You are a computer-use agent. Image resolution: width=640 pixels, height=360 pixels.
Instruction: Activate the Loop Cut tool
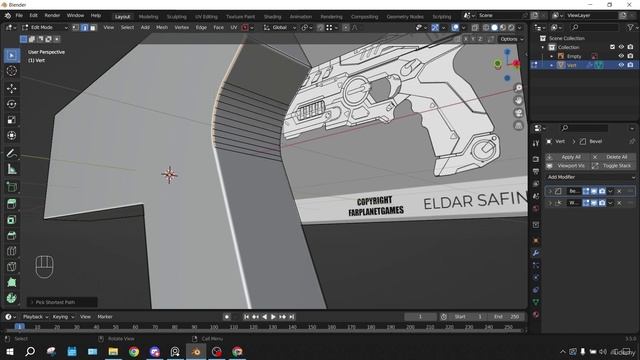pyautogui.click(x=12, y=251)
